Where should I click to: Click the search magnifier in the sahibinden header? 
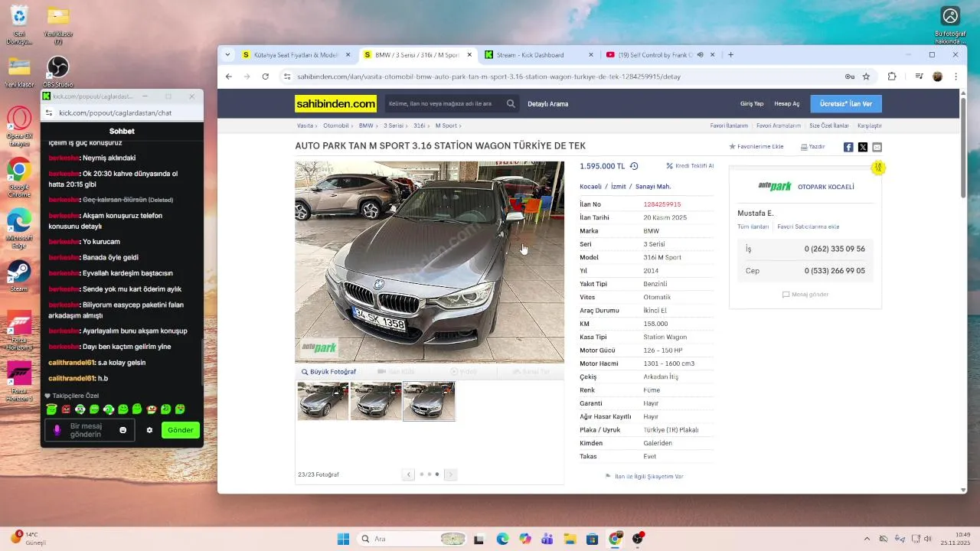(511, 103)
